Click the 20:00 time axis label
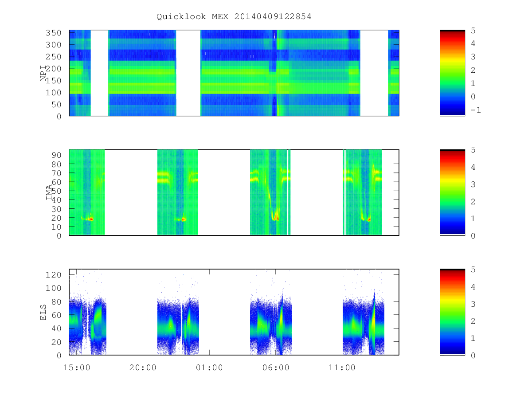Image resolution: width=532 pixels, height=399 pixels. (x=143, y=368)
